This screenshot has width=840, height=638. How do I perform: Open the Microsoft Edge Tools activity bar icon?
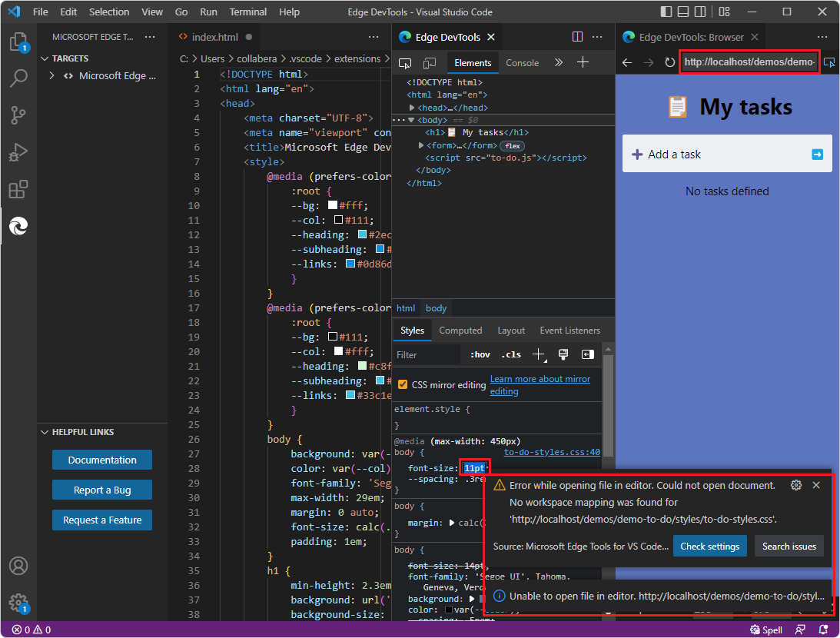coord(18,226)
